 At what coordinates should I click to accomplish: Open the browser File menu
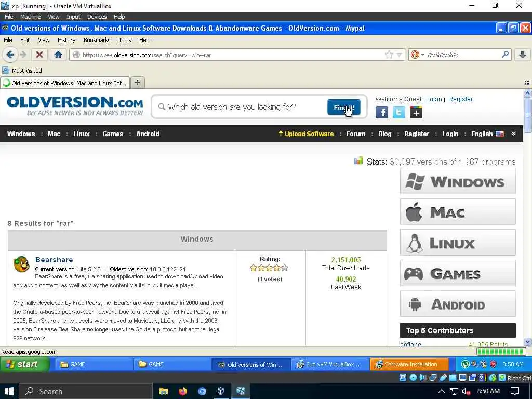click(8, 40)
